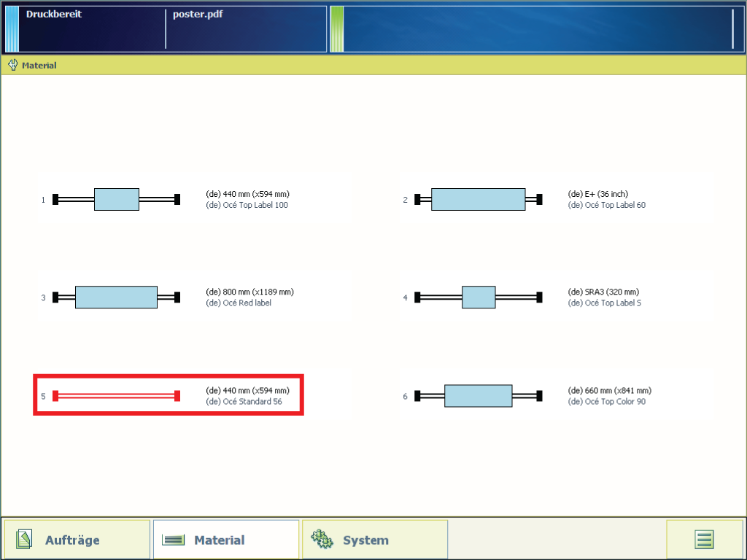The image size is (747, 560).
Task: Click text '(de) 800 mm (x1189 mm)'
Action: 249,292
